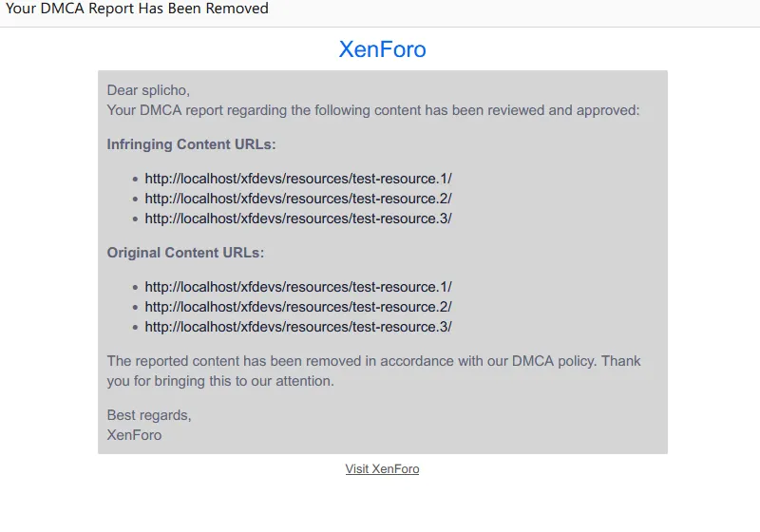The image size is (760, 532).
Task: Open test-resource.1 link under Original Content URLs
Action: tap(297, 287)
